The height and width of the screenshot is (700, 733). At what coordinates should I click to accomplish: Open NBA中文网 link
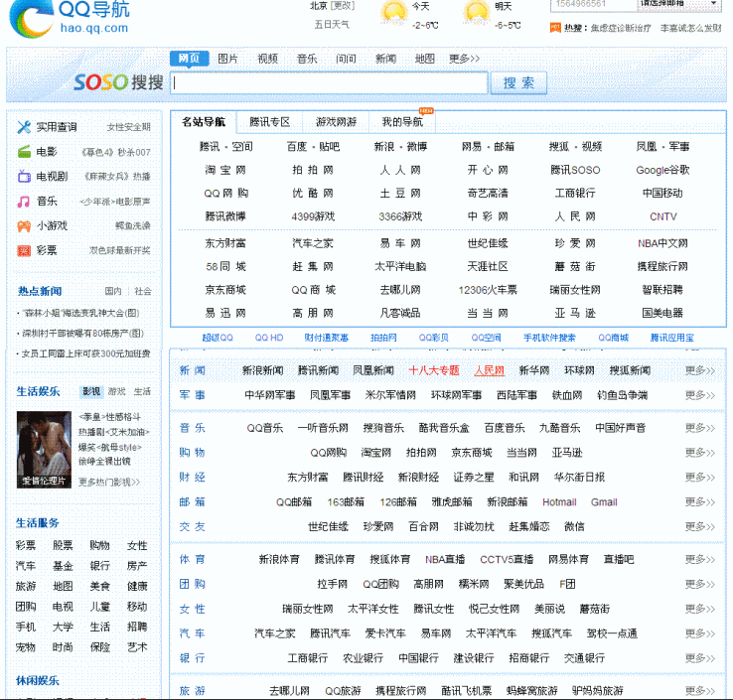click(662, 243)
